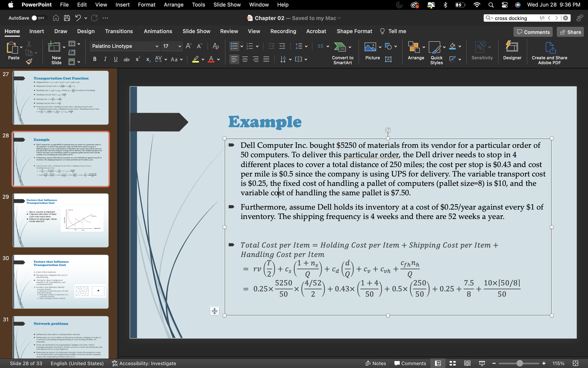Image resolution: width=588 pixels, height=368 pixels.
Task: Select Center paragraph alignment
Action: click(245, 59)
